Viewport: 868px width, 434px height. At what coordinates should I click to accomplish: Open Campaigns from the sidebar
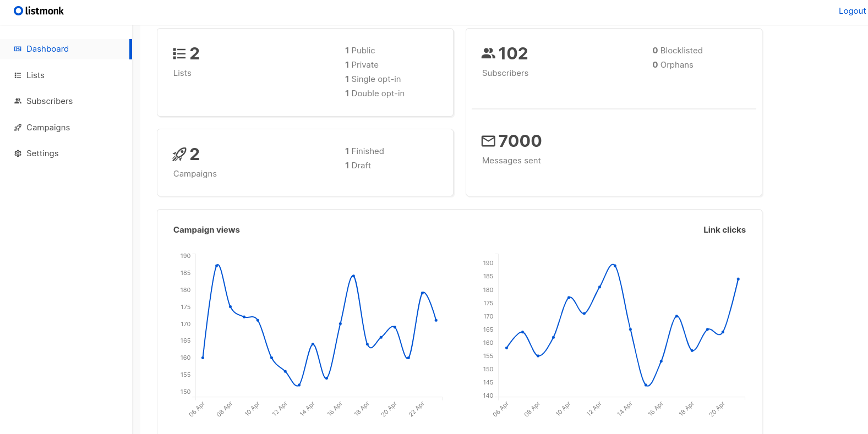[x=48, y=128]
